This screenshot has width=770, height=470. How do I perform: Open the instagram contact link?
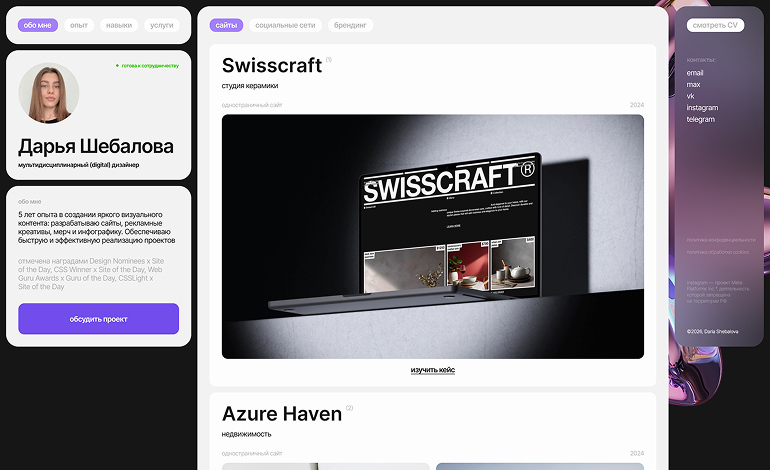tap(702, 108)
